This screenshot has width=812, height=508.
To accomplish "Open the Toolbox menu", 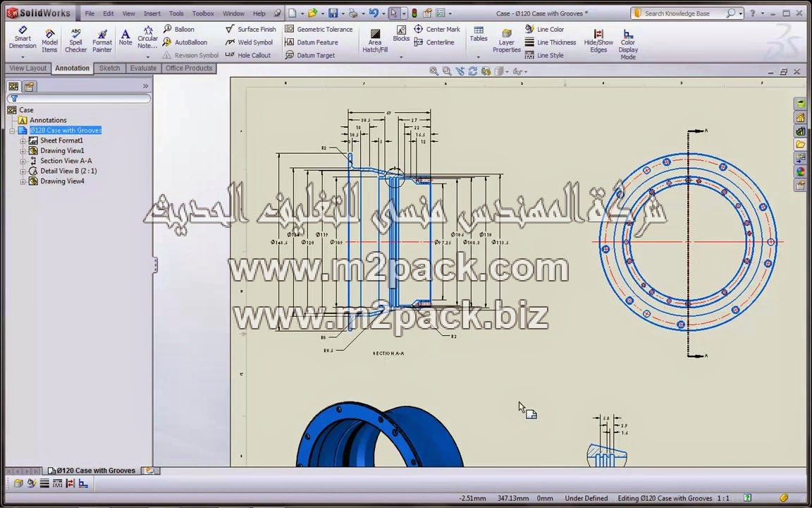I will click(203, 13).
